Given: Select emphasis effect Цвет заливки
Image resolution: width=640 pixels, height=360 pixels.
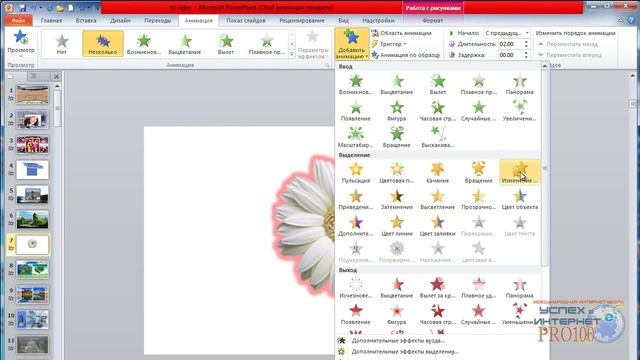Looking at the screenshot, I should click(x=438, y=226).
